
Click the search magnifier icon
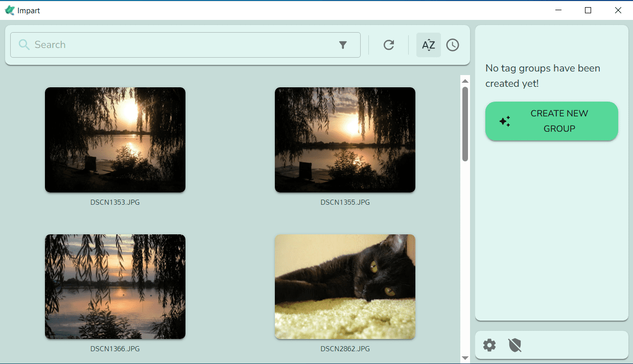24,45
